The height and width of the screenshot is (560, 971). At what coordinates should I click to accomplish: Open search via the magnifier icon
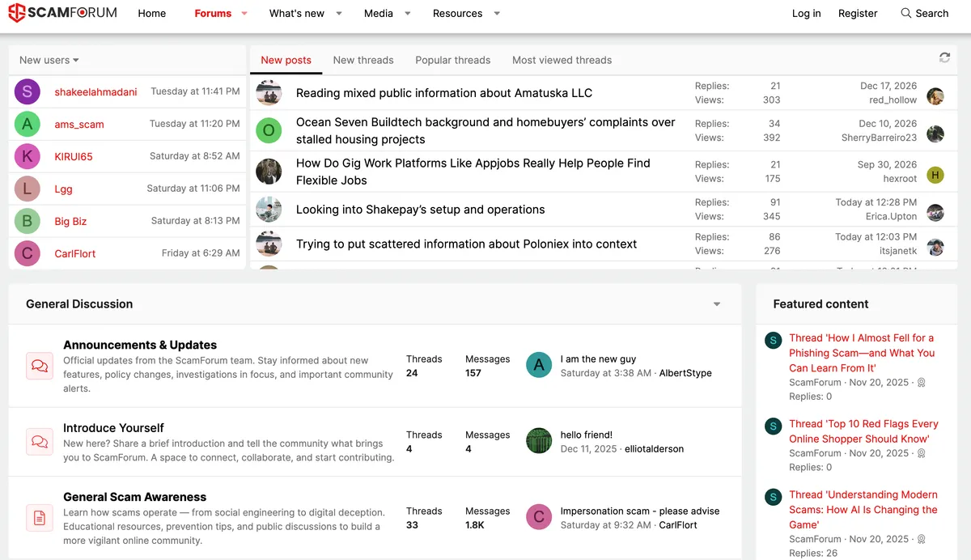(x=906, y=13)
